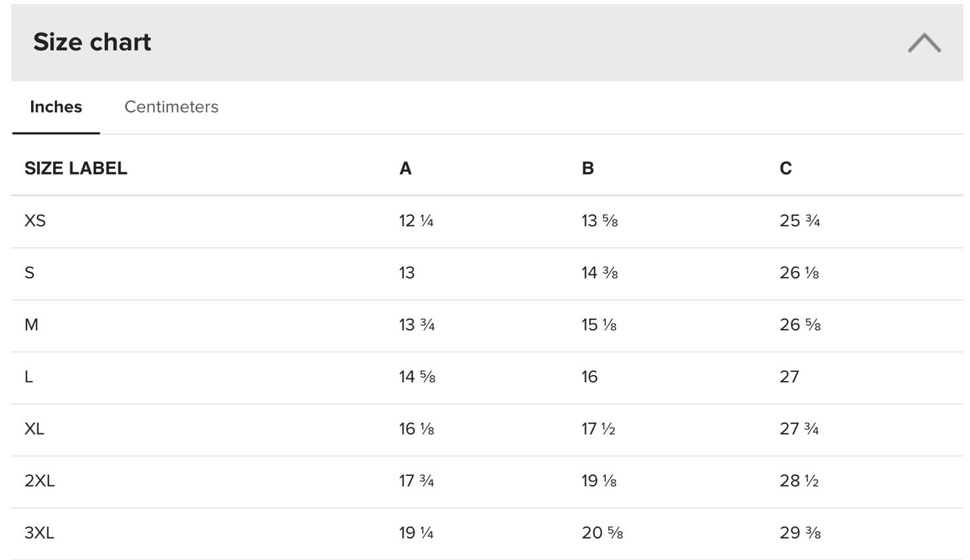Image resolution: width=970 pixels, height=560 pixels.
Task: Select the 3XL size row label
Action: tap(39, 533)
